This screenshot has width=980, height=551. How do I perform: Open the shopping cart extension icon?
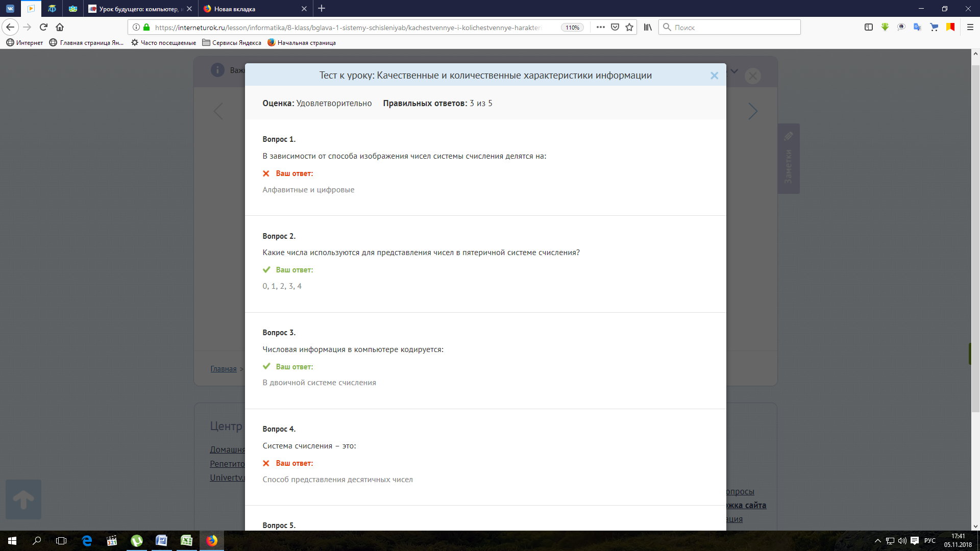[934, 27]
